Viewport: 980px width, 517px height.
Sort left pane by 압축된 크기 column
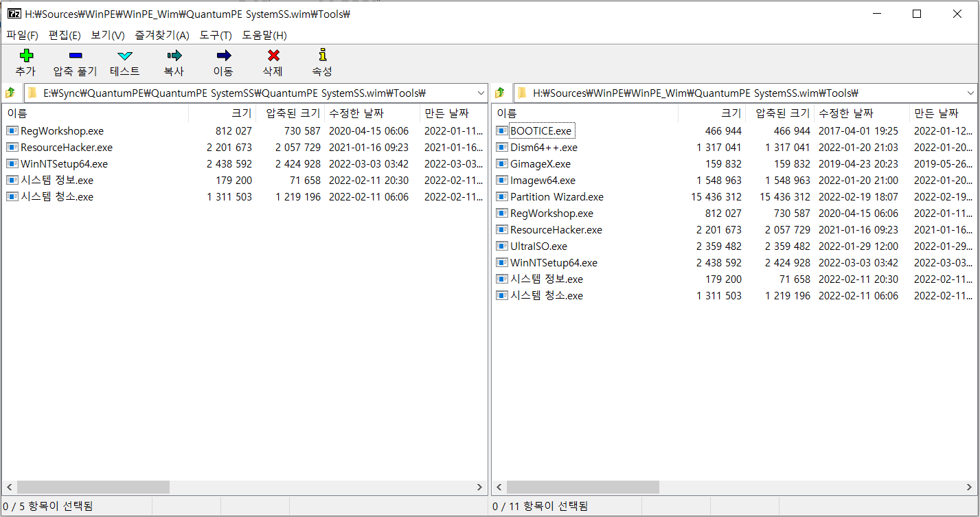[290, 113]
